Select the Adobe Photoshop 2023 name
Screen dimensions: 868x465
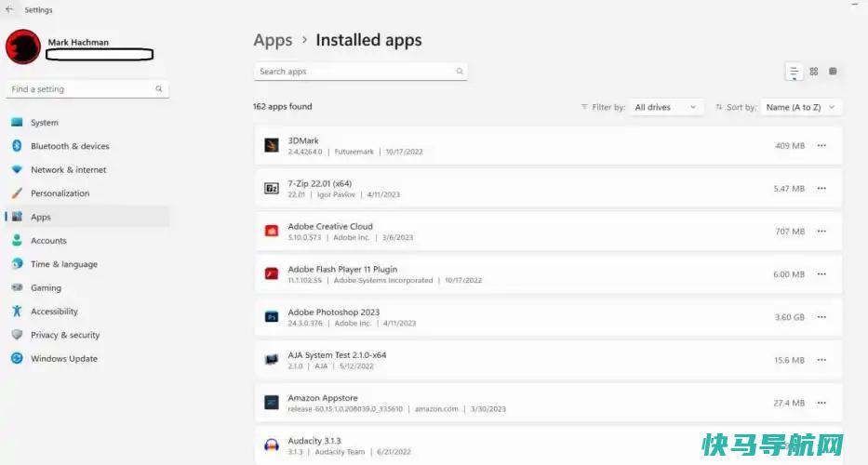pyautogui.click(x=334, y=312)
